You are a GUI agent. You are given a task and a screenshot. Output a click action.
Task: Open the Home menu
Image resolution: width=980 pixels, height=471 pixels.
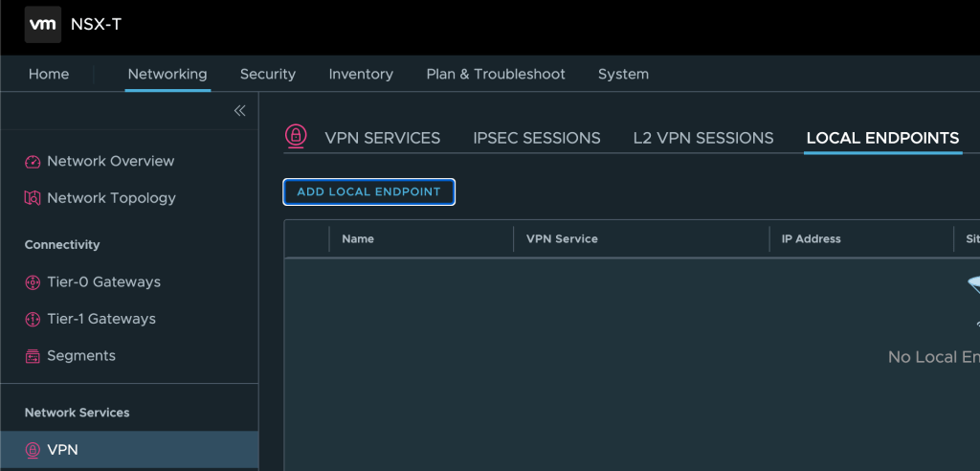48,74
